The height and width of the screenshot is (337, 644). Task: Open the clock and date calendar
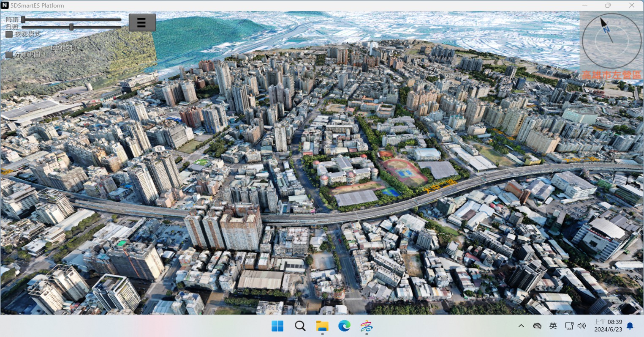pyautogui.click(x=608, y=326)
